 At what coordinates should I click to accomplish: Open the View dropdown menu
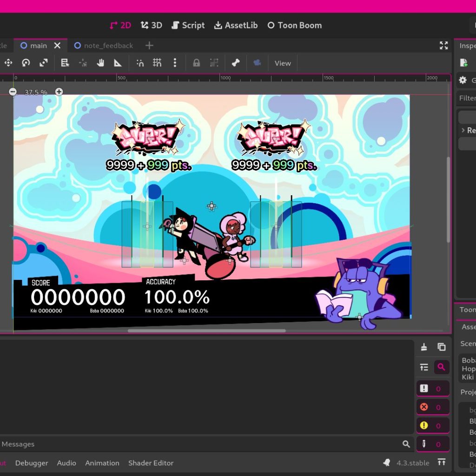coord(283,63)
